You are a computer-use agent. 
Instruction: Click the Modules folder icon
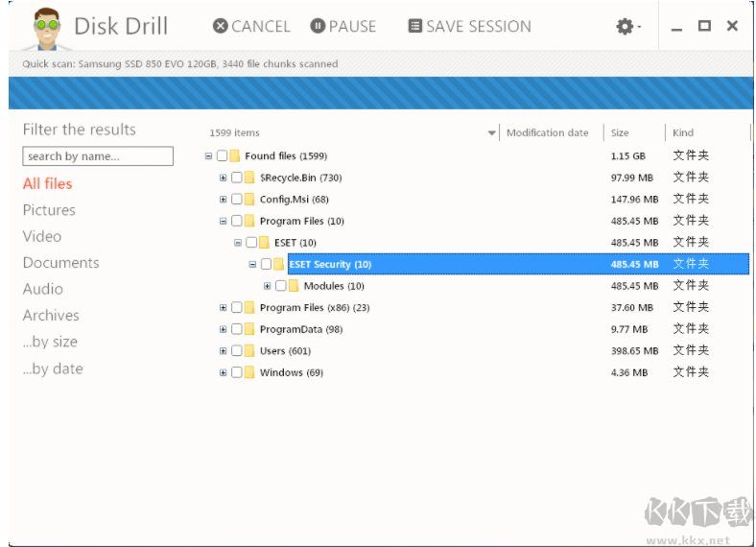294,286
